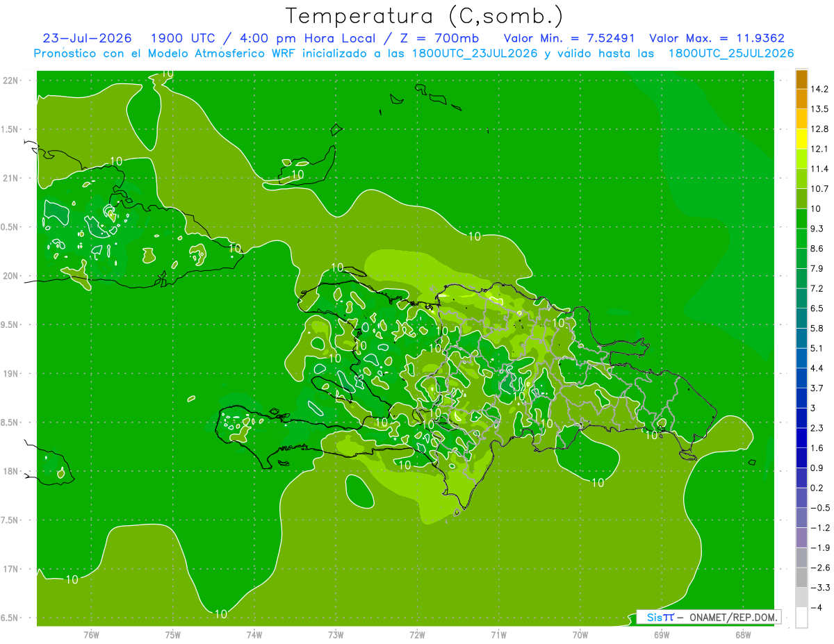This screenshot has width=834, height=644.
Task: Click the '69W' longitude axis label
Action: [662, 634]
